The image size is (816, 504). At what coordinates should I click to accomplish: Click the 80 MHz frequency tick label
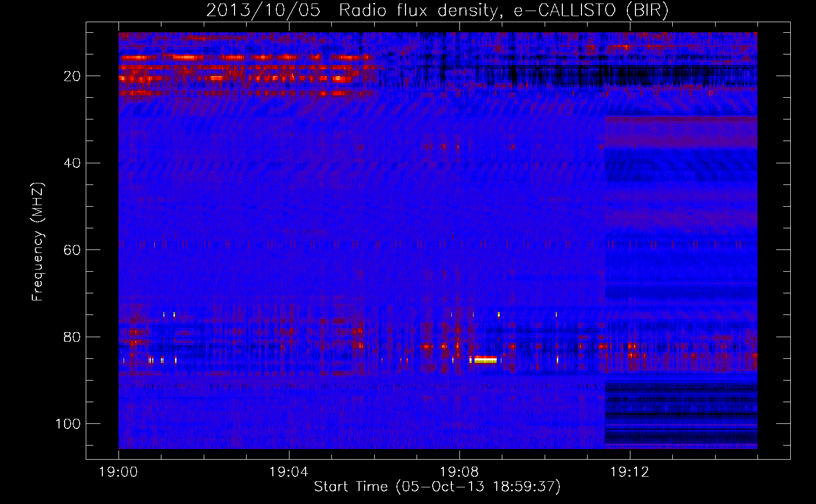point(72,337)
